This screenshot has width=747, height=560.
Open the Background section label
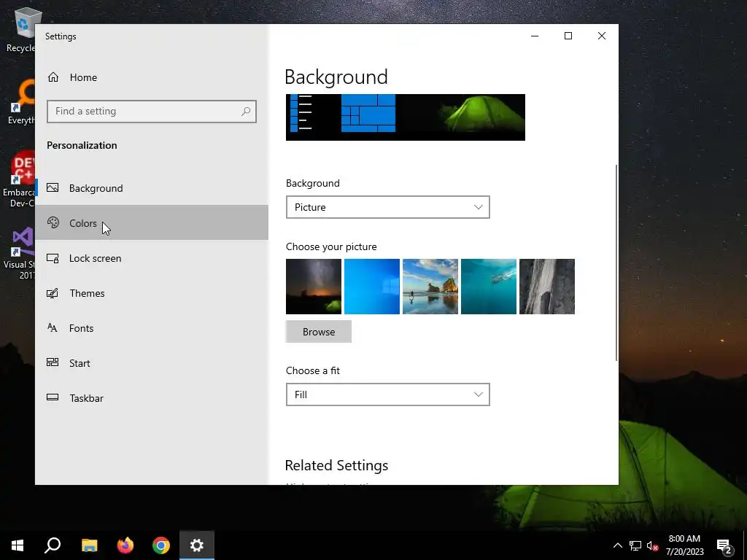pos(96,188)
